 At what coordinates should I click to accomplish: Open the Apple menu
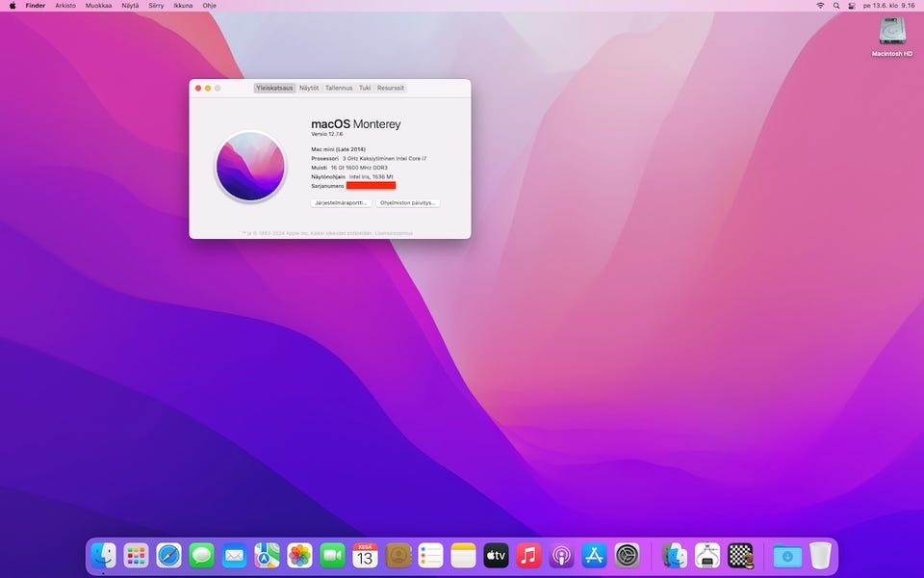[x=13, y=6]
